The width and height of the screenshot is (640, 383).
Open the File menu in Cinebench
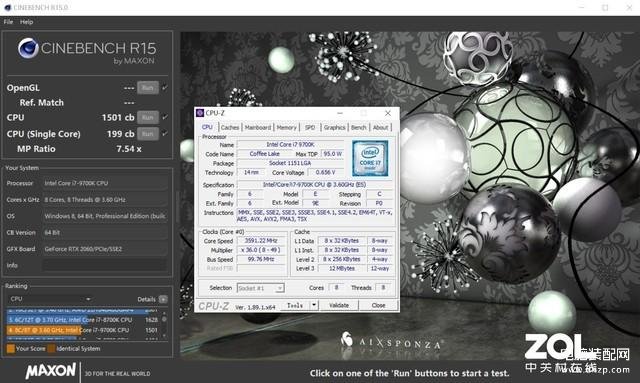pyautogui.click(x=9, y=22)
